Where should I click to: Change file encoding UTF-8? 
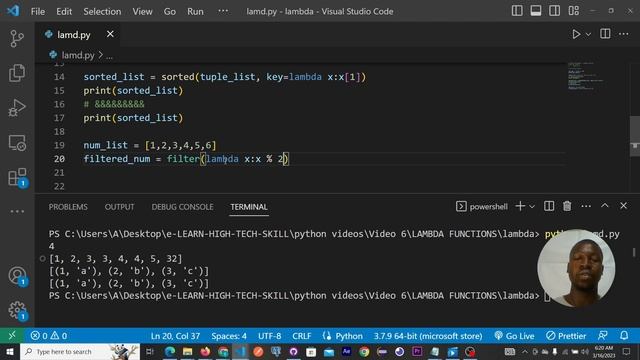pyautogui.click(x=269, y=336)
